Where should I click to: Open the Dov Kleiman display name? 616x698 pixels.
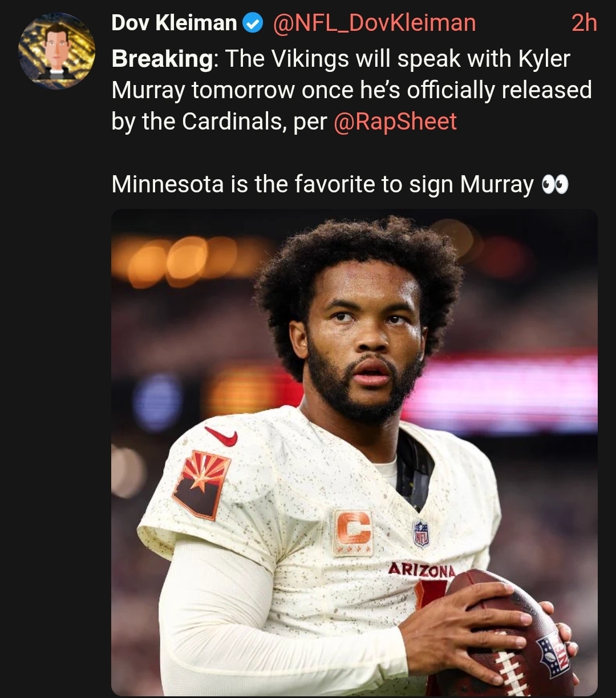(175, 23)
